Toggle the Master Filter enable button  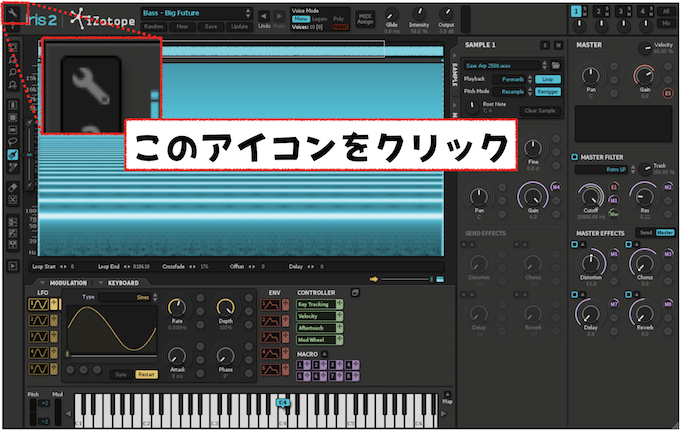coord(574,157)
